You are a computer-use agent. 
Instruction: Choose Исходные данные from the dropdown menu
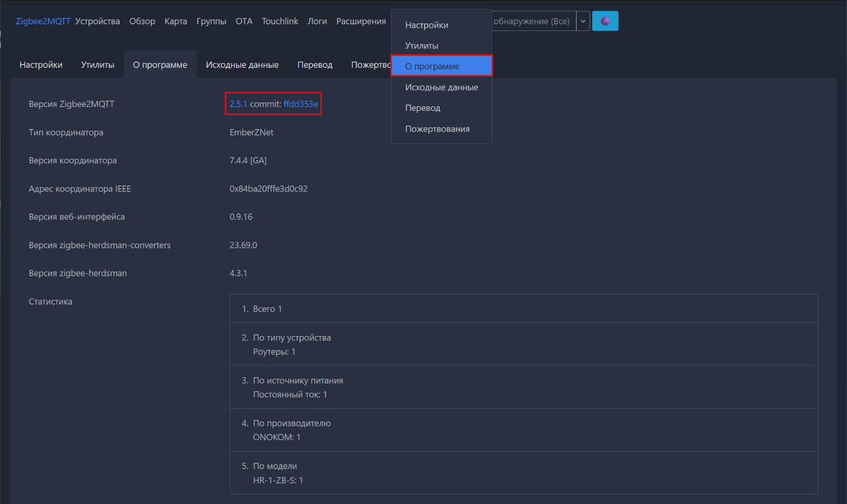(441, 87)
